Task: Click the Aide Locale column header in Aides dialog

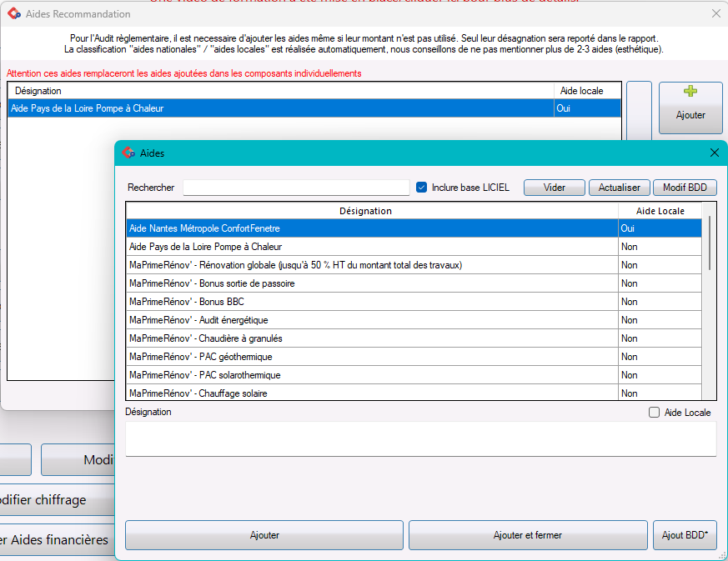Action: [x=660, y=211]
